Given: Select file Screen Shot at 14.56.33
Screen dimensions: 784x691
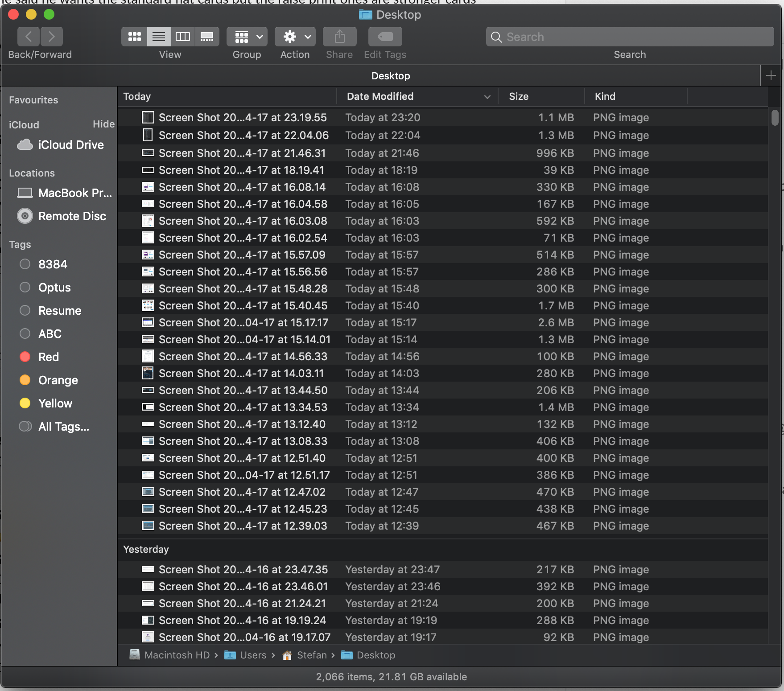Looking at the screenshot, I should click(442, 356).
